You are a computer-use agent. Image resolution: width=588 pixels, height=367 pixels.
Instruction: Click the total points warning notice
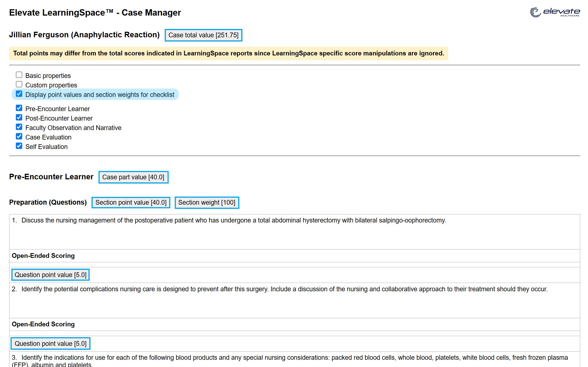[228, 53]
